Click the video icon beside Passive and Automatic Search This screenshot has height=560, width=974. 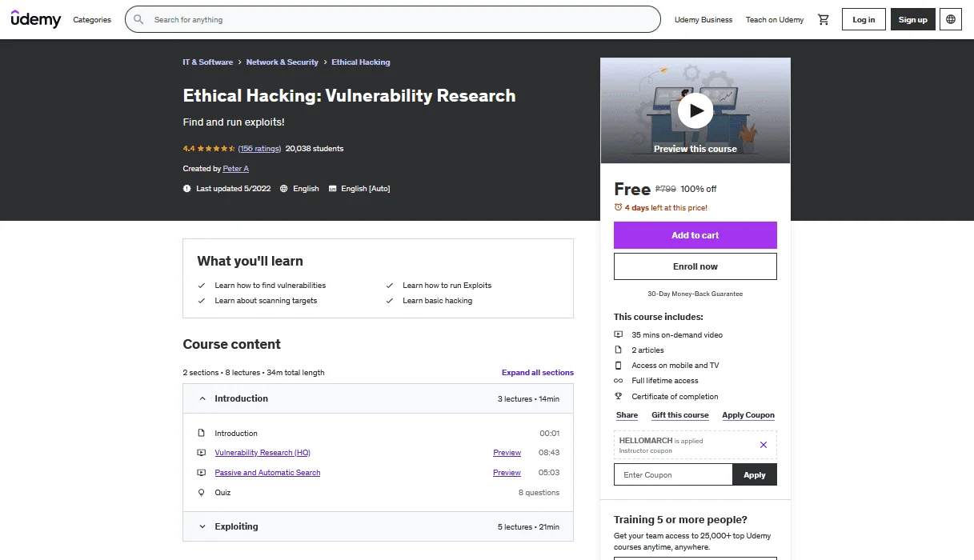tap(202, 473)
